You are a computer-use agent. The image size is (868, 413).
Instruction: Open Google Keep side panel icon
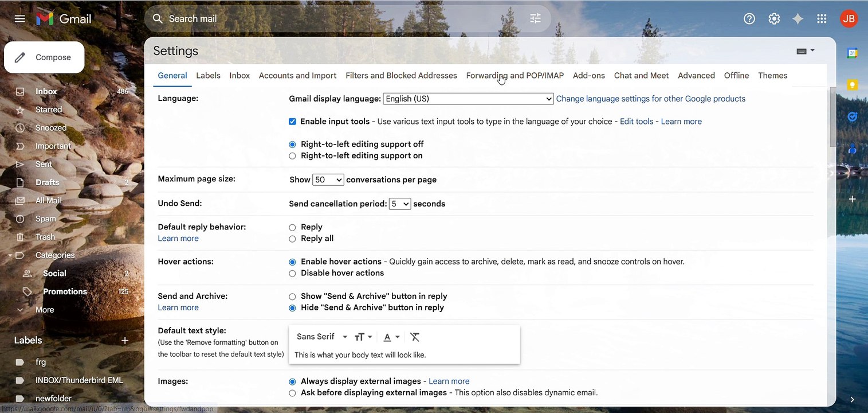(x=853, y=85)
